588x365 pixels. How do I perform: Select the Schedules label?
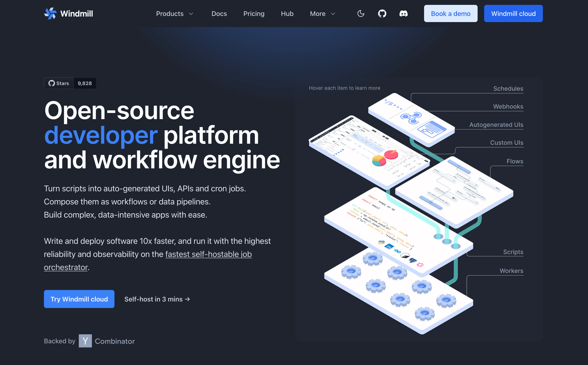pos(508,88)
